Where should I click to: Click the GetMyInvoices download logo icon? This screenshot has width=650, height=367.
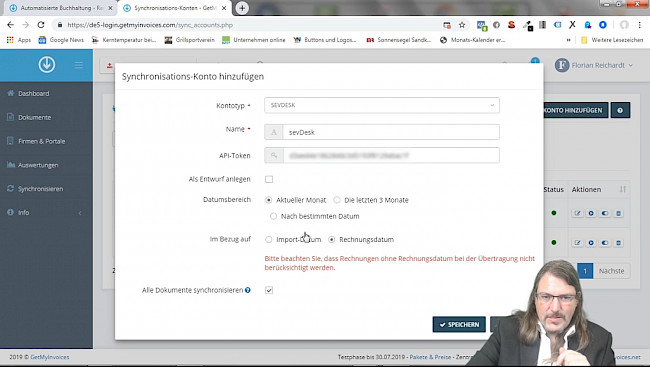(x=47, y=65)
